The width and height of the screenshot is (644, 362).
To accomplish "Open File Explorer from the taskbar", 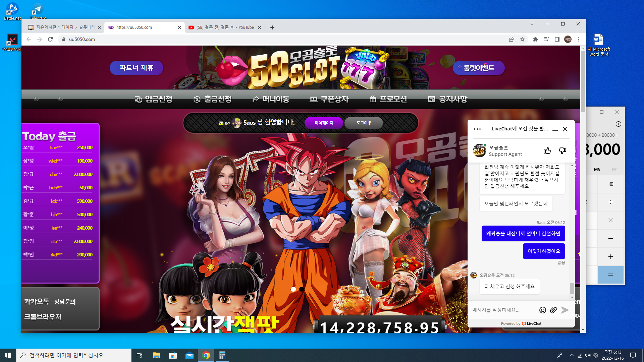I will point(156,355).
